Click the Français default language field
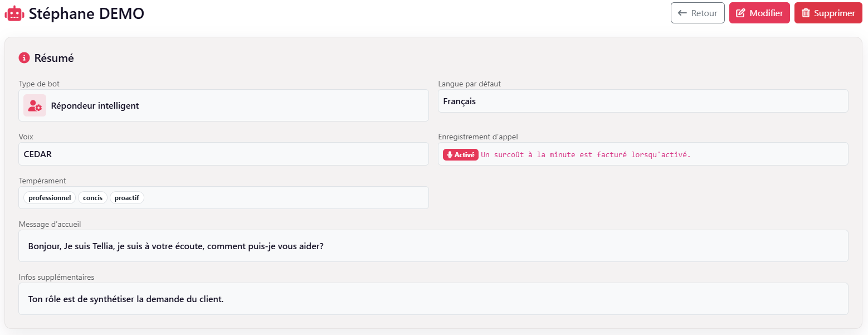Screen dimensions: 868x335 tap(642, 101)
